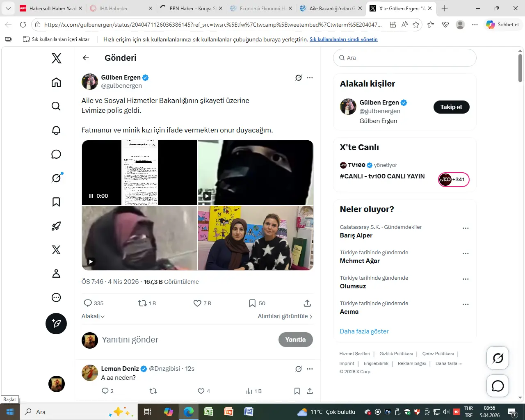
Task: Open the post's three-dot more menu
Action: [310, 78]
